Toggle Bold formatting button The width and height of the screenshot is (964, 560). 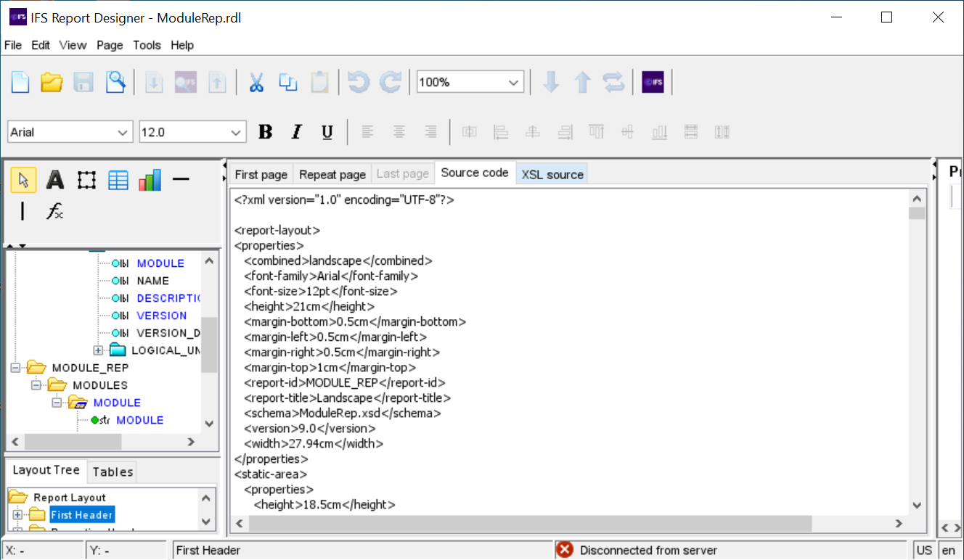(266, 132)
